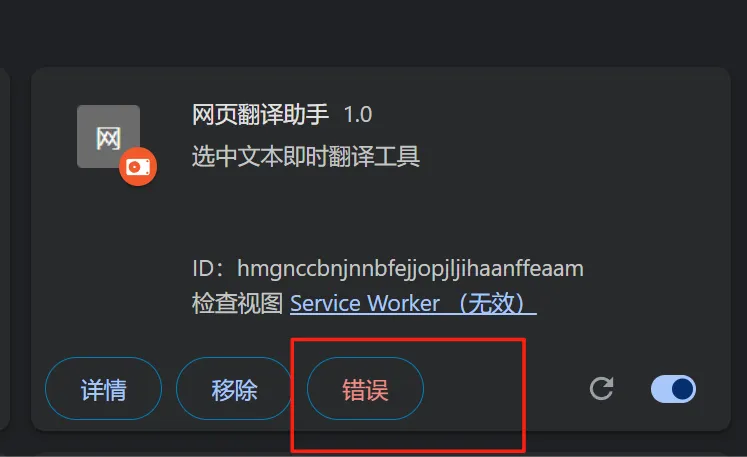Viewport: 747px width, 457px height.
Task: Click the extension name 网页翻译助手
Action: 260,114
